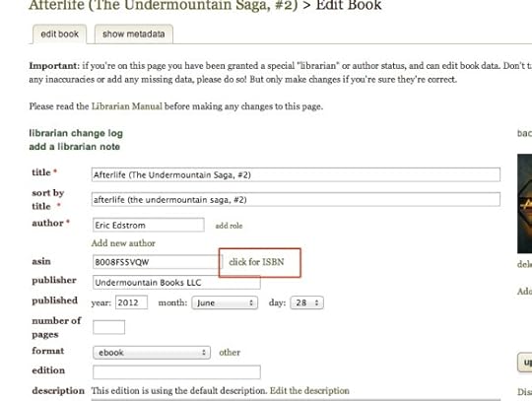The image size is (532, 401).
Task: Open the format dropdown showing ebook
Action: (x=152, y=353)
